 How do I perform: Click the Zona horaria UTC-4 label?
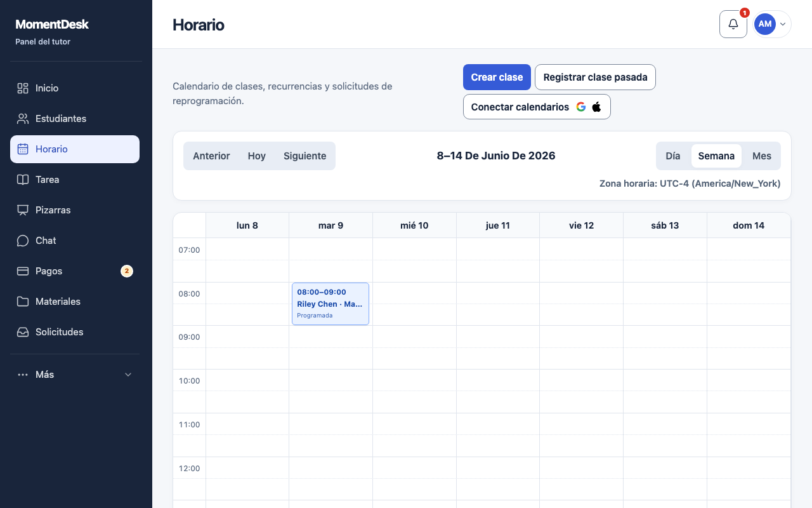tap(690, 184)
